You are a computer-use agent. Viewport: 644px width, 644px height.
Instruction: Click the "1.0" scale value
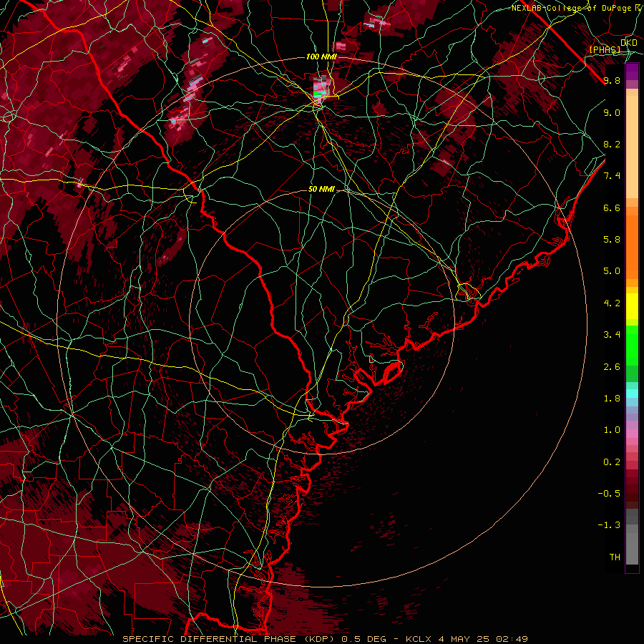612,430
